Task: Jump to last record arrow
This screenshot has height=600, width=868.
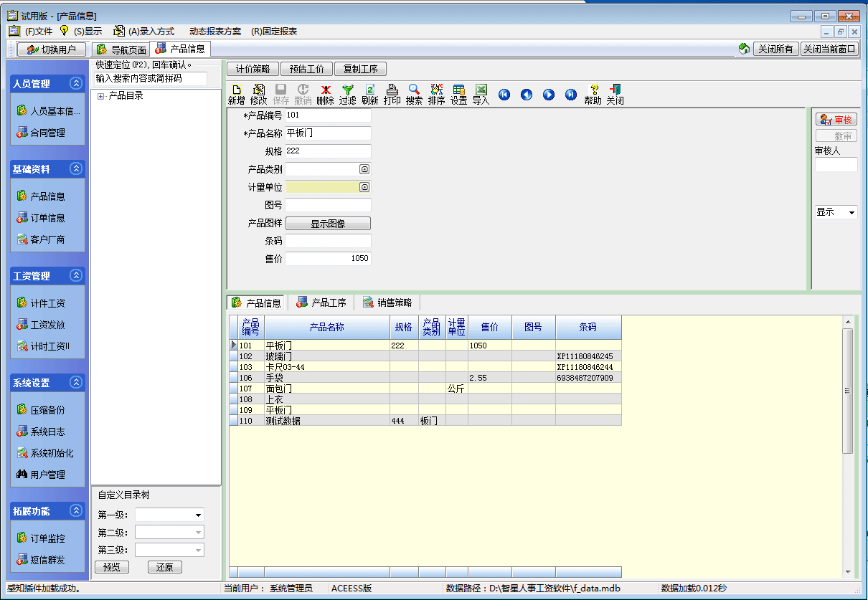Action: point(571,95)
